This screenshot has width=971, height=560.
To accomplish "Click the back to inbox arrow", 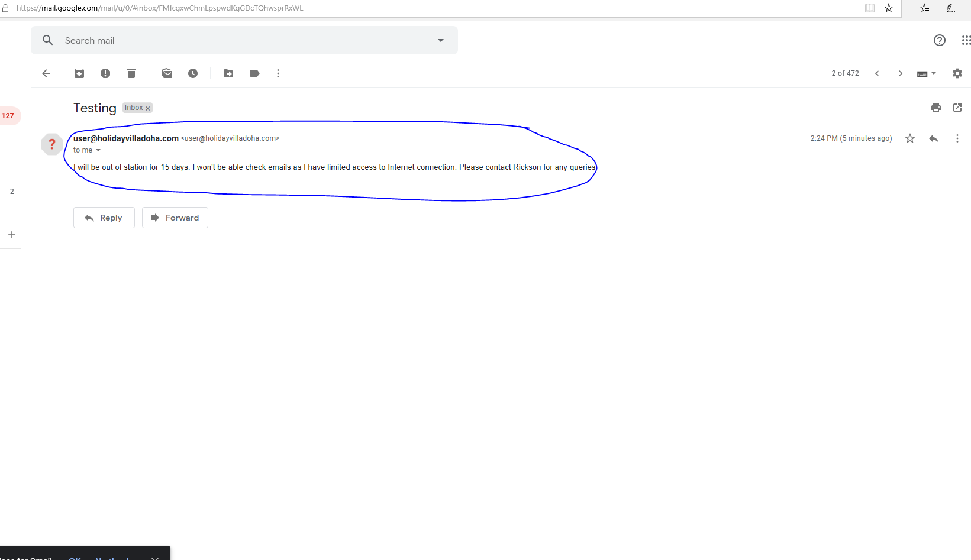I will tap(46, 73).
